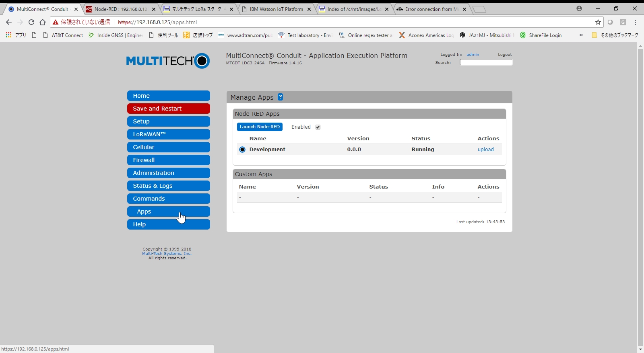Open the 便利ツール bookmark
The image size is (644, 353).
pos(163,35)
